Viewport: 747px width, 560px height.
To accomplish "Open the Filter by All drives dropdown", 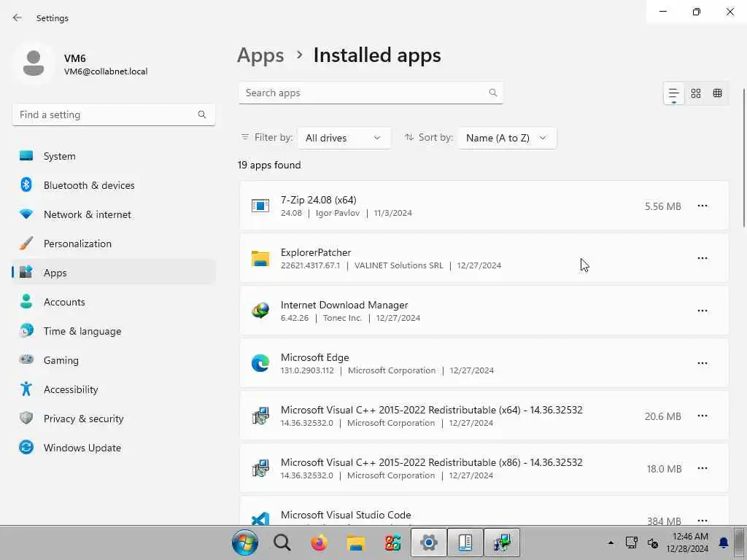I will 344,138.
